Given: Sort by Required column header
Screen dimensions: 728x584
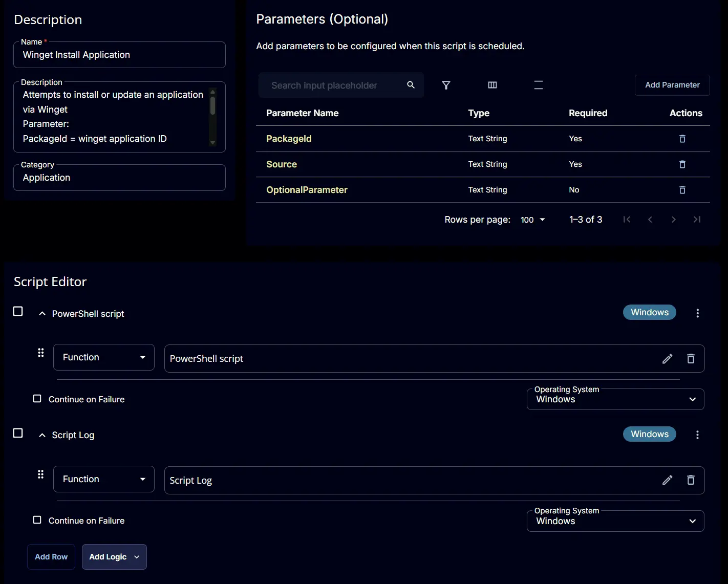Looking at the screenshot, I should tap(588, 113).
